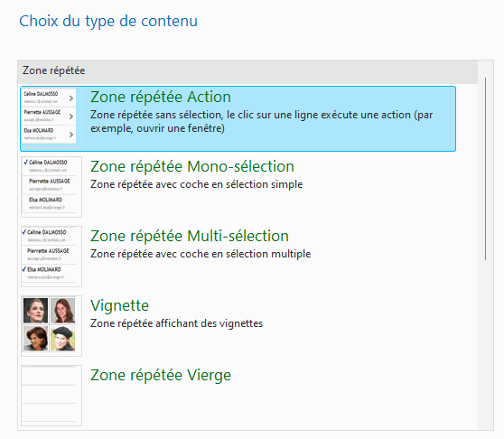Choose the Zone répétée Multi-sélection preview icon

pyautogui.click(x=51, y=257)
